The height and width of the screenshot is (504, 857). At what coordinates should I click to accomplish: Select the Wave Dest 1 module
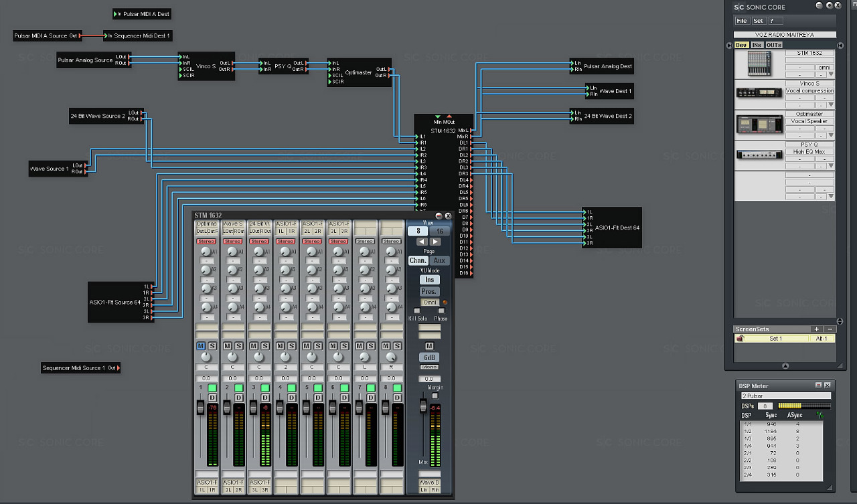click(x=609, y=91)
